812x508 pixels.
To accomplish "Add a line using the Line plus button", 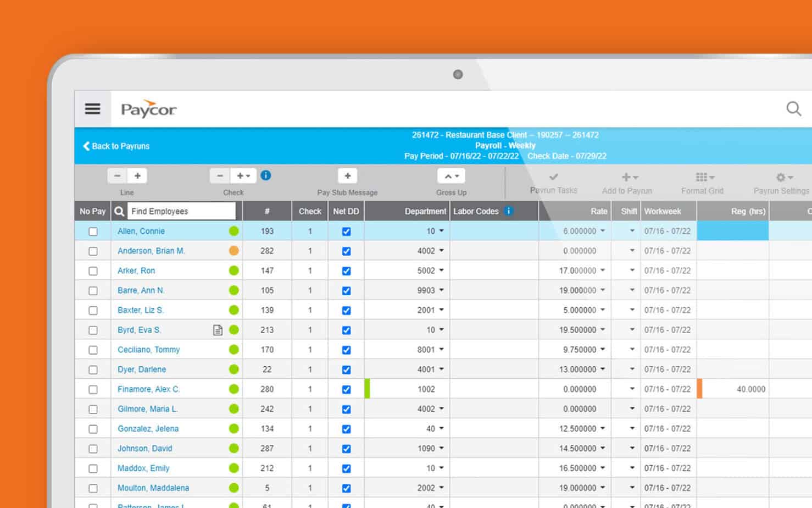I will coord(137,175).
